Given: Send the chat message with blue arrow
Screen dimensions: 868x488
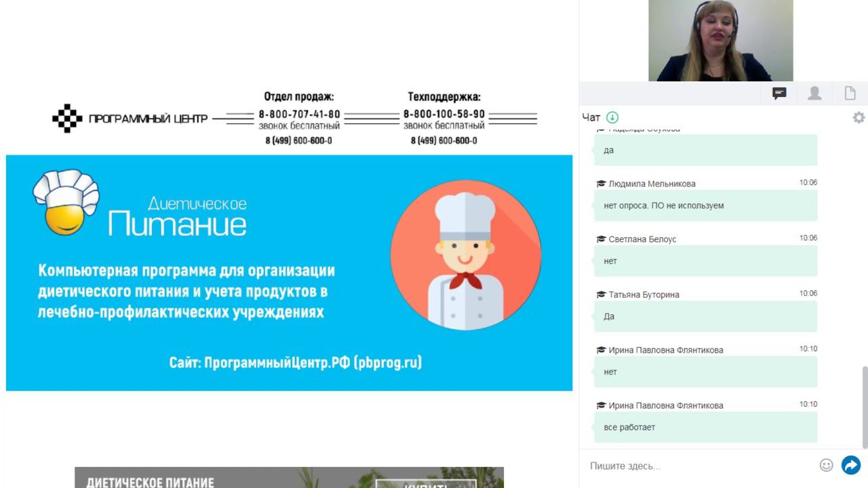Looking at the screenshot, I should (850, 465).
